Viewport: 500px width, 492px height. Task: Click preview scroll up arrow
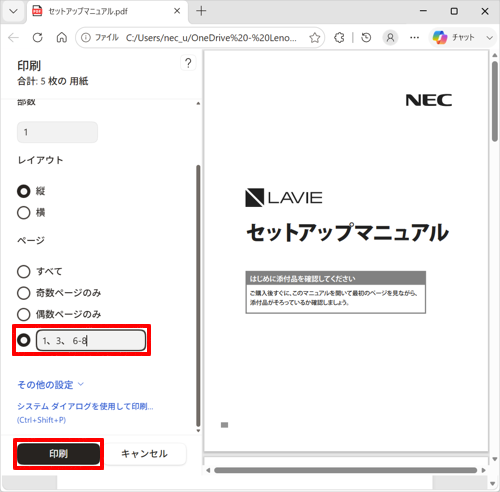(x=495, y=55)
